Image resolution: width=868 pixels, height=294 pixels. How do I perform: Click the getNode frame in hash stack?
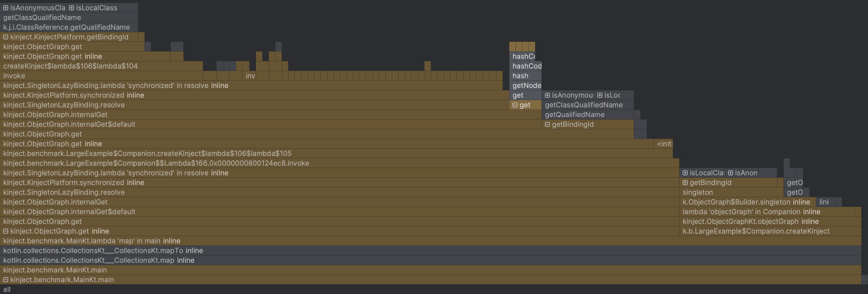[526, 86]
